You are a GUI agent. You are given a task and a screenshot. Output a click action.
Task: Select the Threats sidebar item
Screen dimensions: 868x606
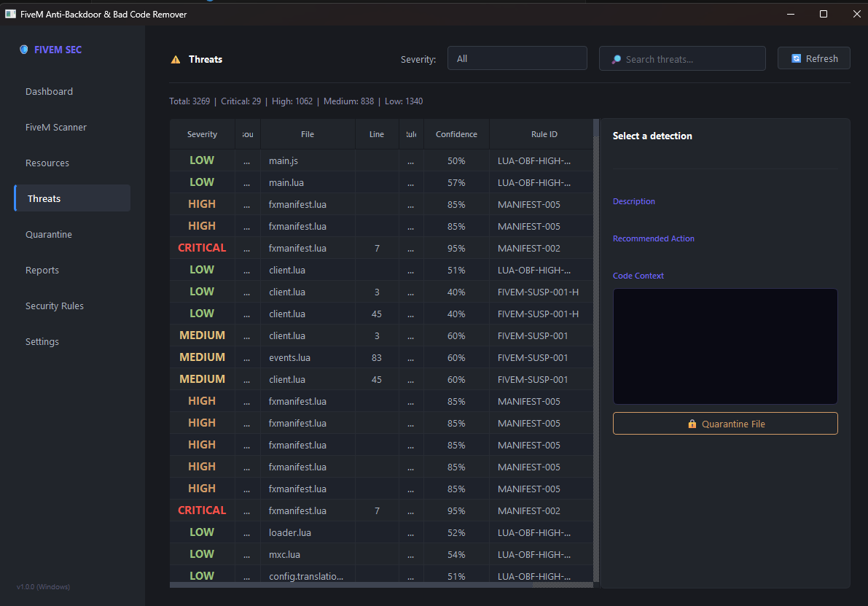point(72,198)
